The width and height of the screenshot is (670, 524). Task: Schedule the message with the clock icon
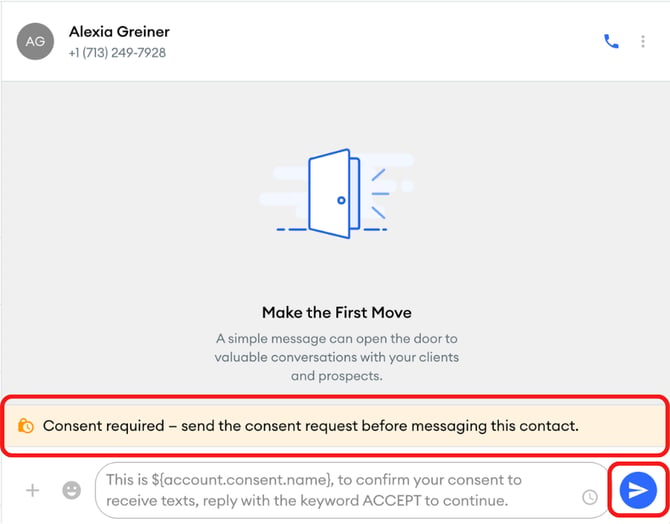coord(590,497)
